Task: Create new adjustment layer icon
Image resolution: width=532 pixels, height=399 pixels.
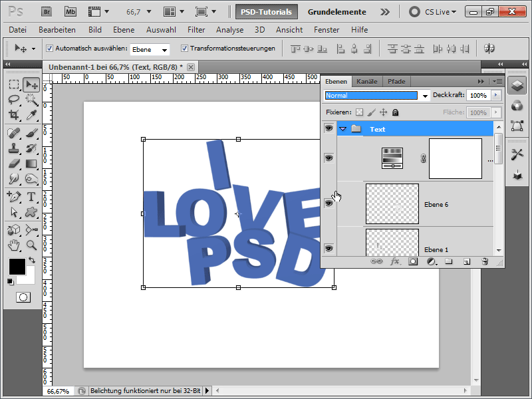Action: coord(432,261)
